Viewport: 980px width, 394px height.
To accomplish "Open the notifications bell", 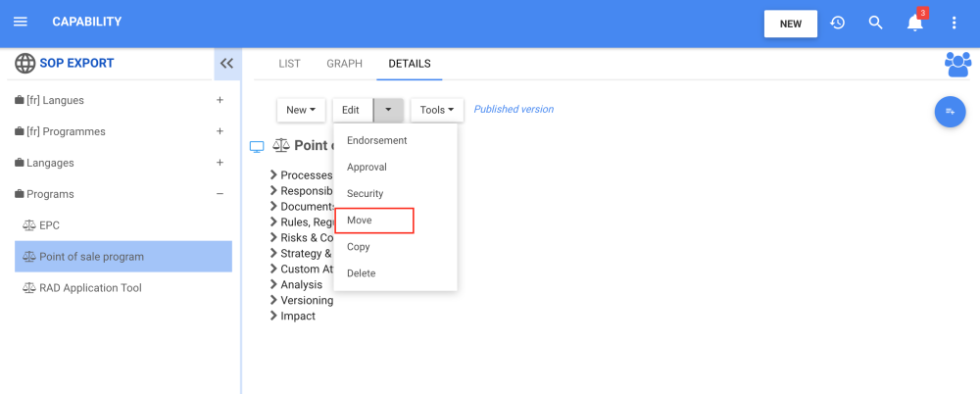I will coord(914,23).
